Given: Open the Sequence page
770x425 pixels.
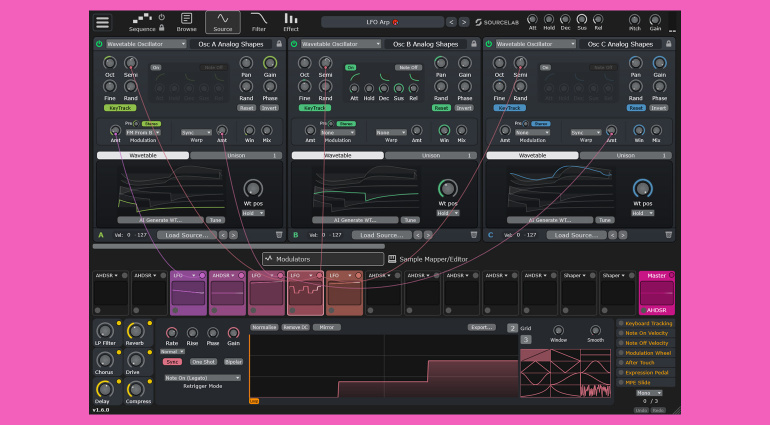Looking at the screenshot, I should (x=143, y=22).
